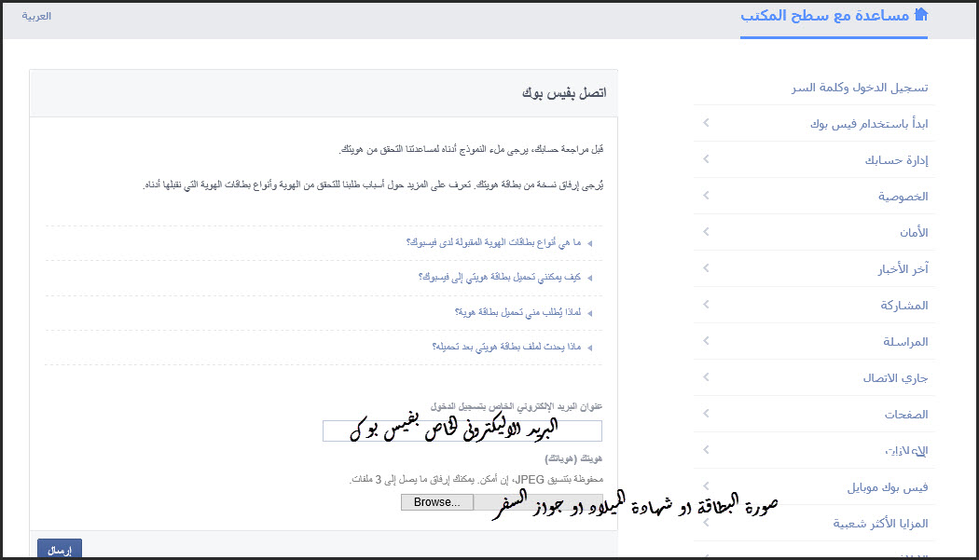Open the الأمان help topic
Screen dimensions: 979x560
[914, 232]
